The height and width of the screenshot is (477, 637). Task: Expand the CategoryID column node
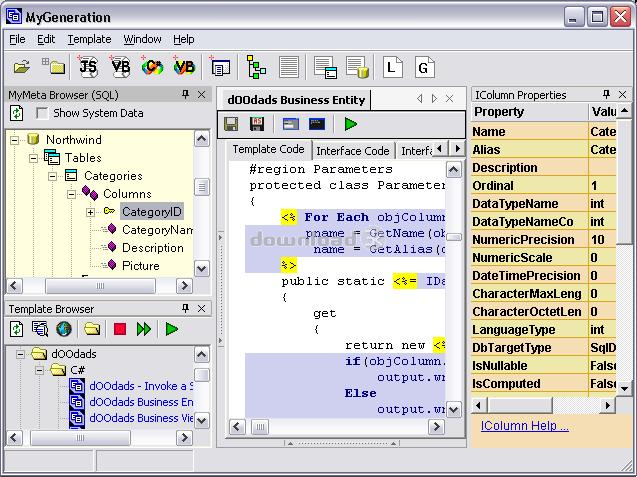click(90, 212)
